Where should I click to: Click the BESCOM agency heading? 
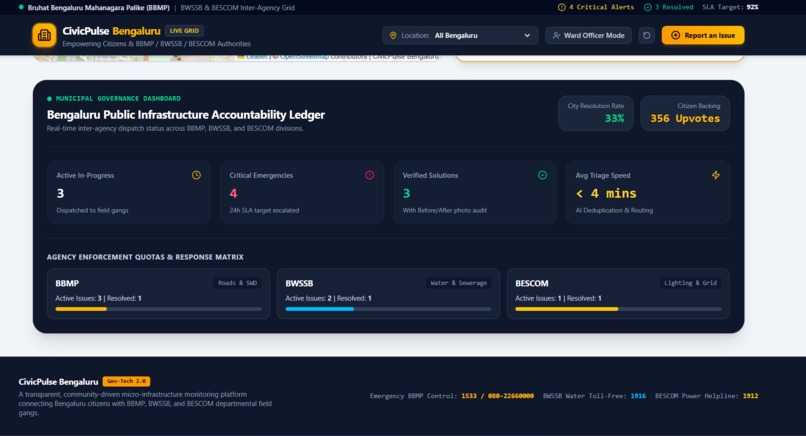click(x=532, y=283)
